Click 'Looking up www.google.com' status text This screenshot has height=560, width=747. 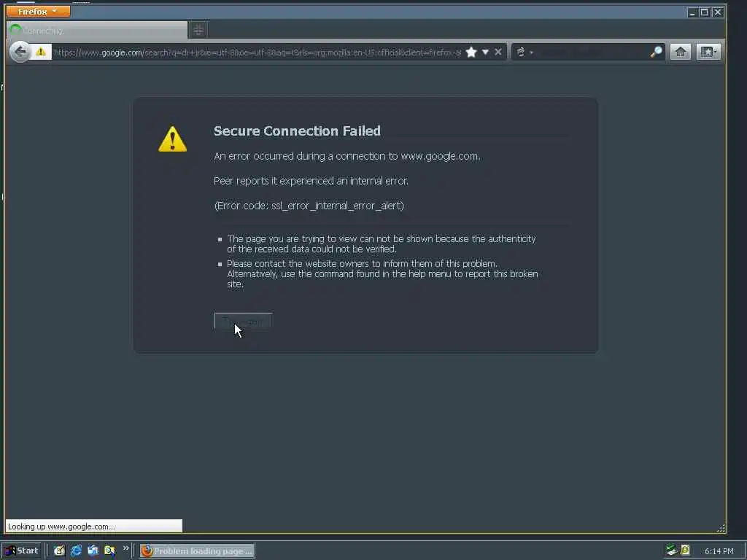coord(61,526)
